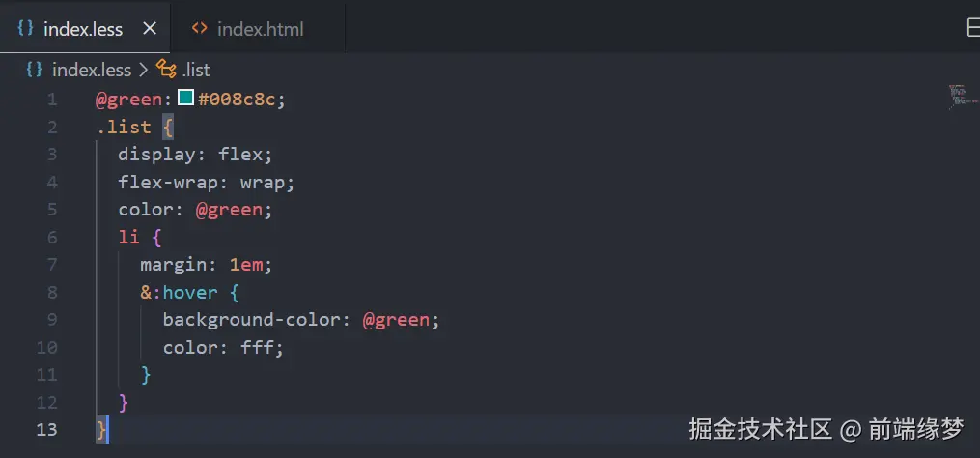980x458 pixels.
Task: Click the braces icon in the breadcrumb bar
Action: point(34,70)
